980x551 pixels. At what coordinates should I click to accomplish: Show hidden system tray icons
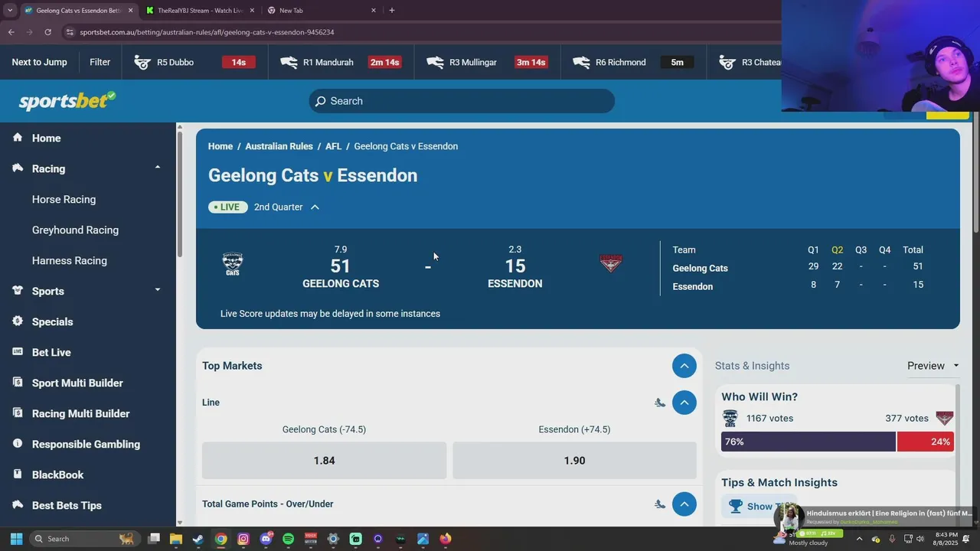[x=859, y=539]
